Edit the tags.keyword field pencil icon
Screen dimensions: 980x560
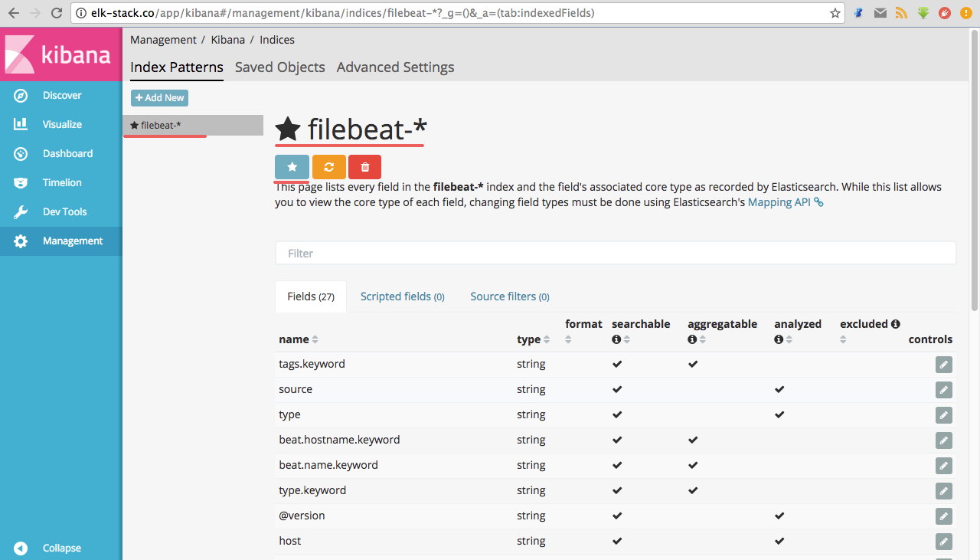pyautogui.click(x=944, y=365)
